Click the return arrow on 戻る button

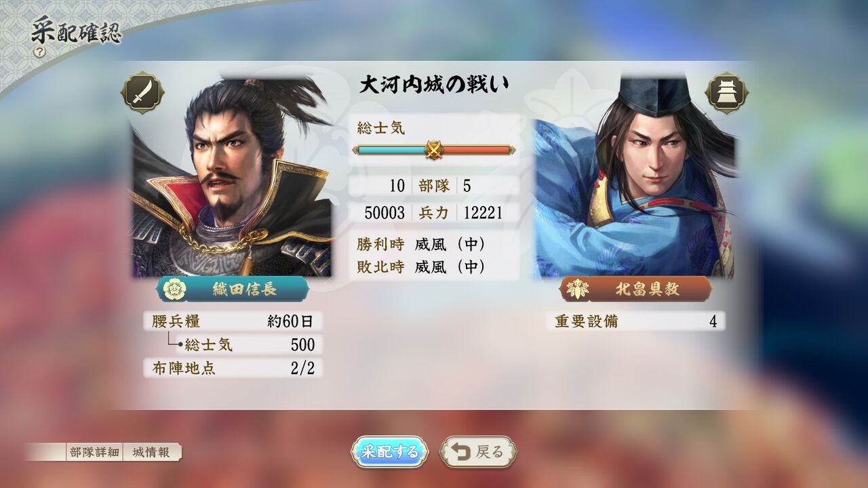click(x=462, y=452)
